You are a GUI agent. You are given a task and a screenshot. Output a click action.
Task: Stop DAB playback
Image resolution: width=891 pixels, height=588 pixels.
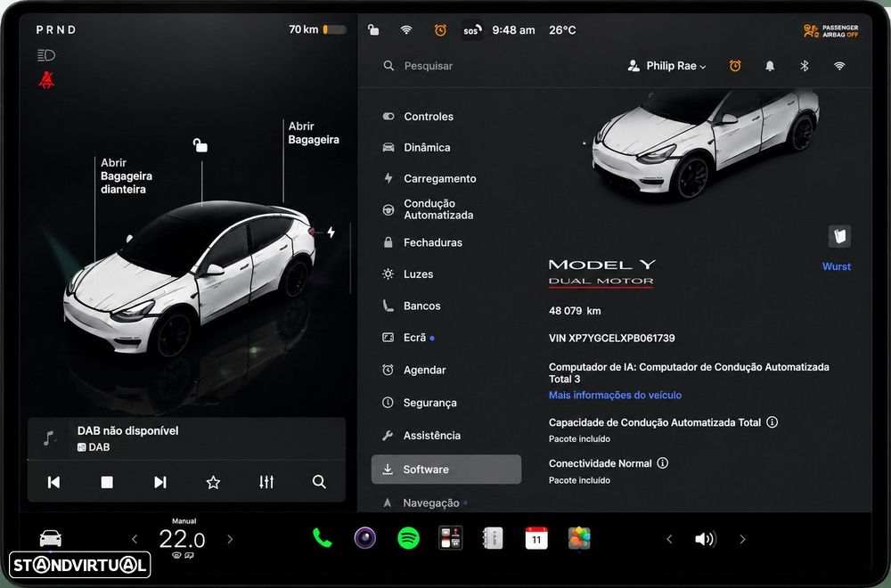point(107,482)
